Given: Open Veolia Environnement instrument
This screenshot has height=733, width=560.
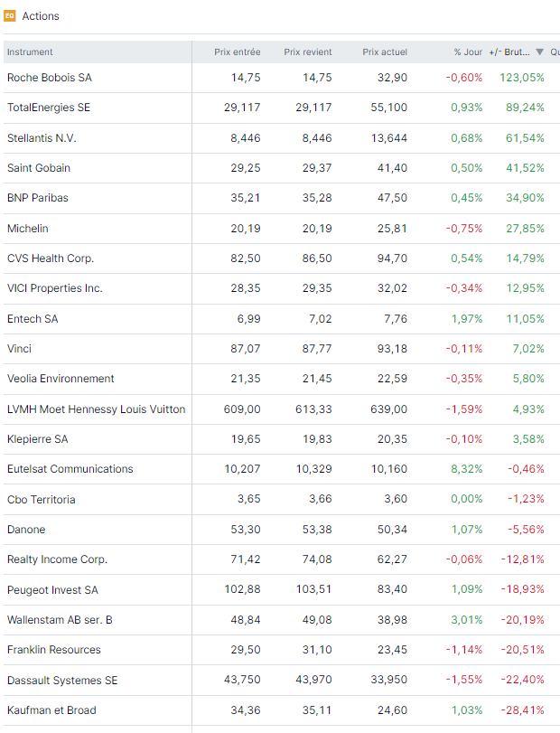Looking at the screenshot, I should click(x=61, y=379).
